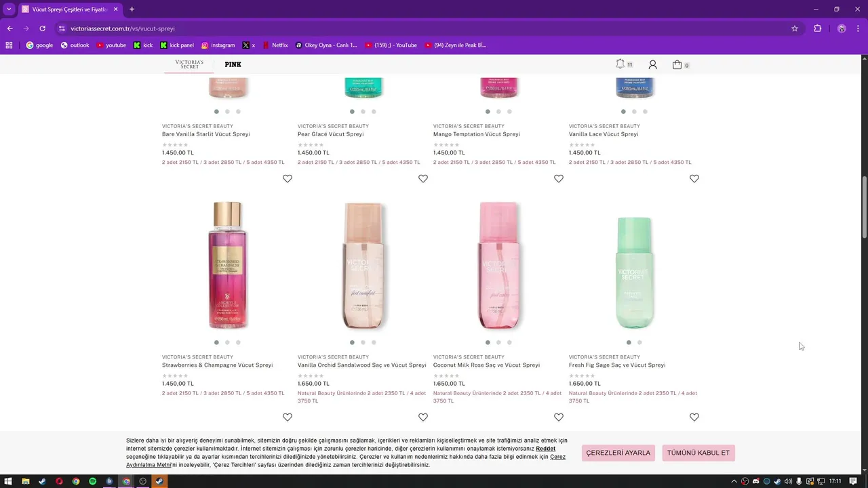The image size is (868, 488).
Task: Select third image dot for Coconut Milk Rose
Action: point(509,342)
